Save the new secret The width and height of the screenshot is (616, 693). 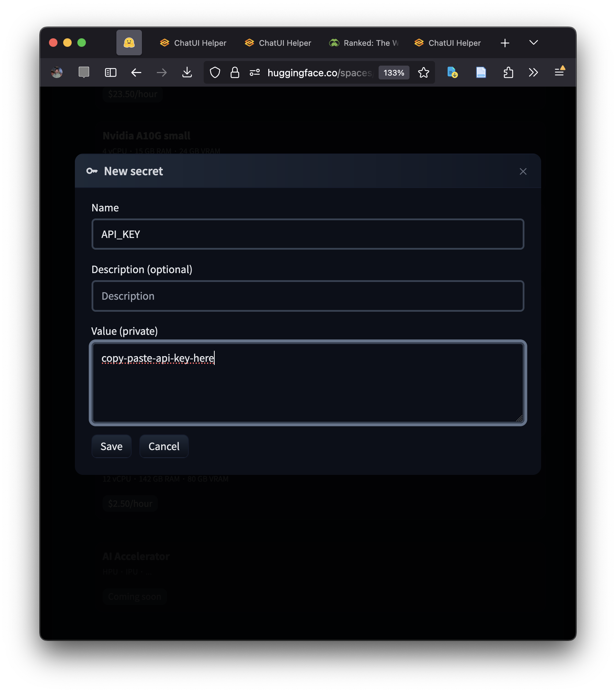(x=111, y=446)
